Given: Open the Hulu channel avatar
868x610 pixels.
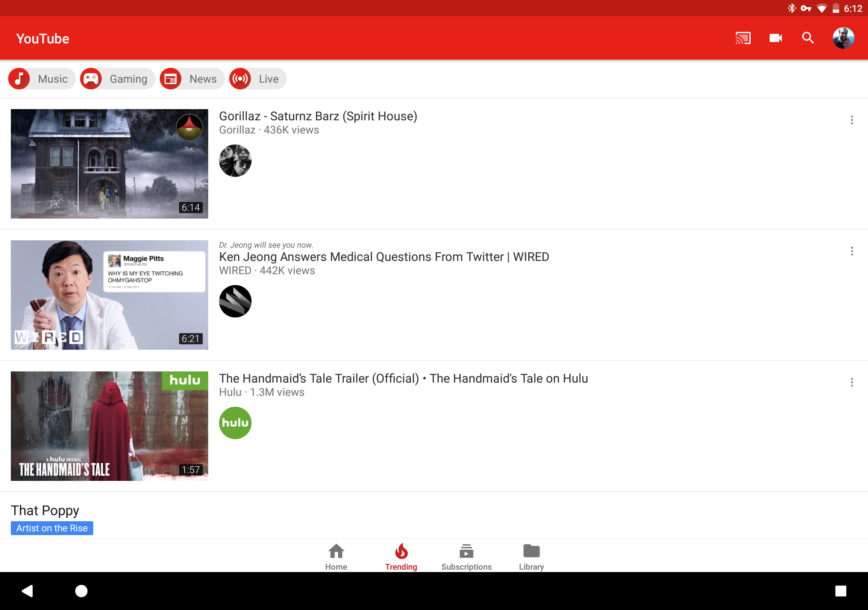Looking at the screenshot, I should (235, 423).
